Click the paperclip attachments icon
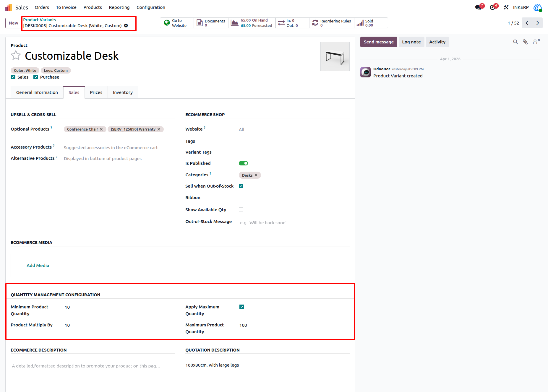 (x=525, y=42)
